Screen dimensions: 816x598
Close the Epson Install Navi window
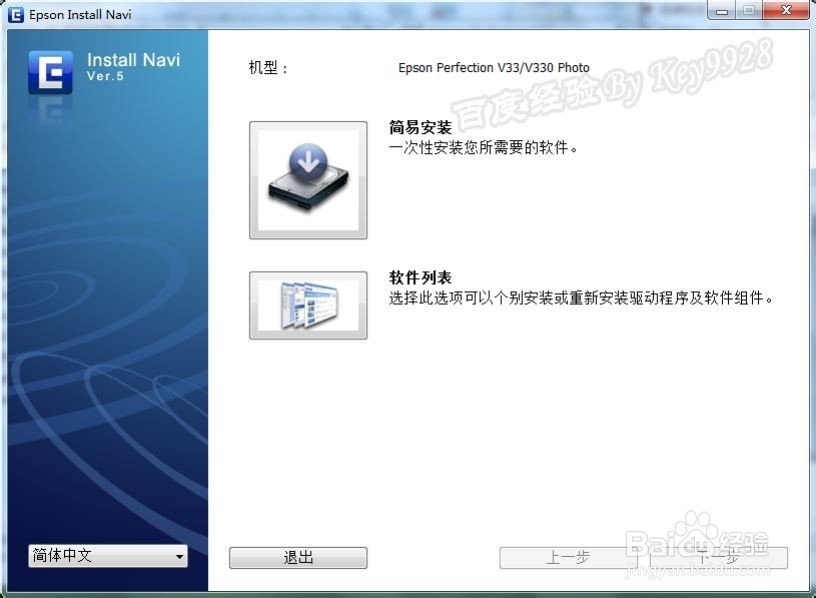[x=786, y=10]
